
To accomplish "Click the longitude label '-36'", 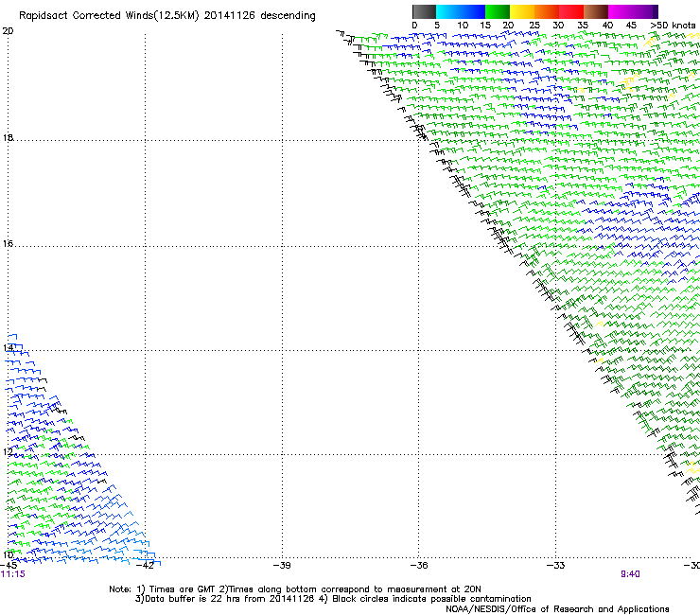I will tap(419, 565).
